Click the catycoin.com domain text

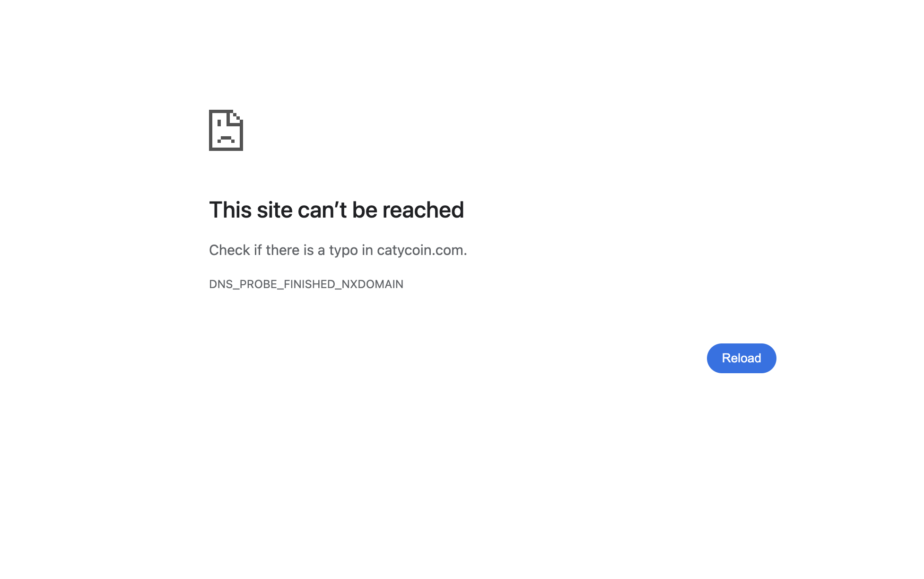420,250
